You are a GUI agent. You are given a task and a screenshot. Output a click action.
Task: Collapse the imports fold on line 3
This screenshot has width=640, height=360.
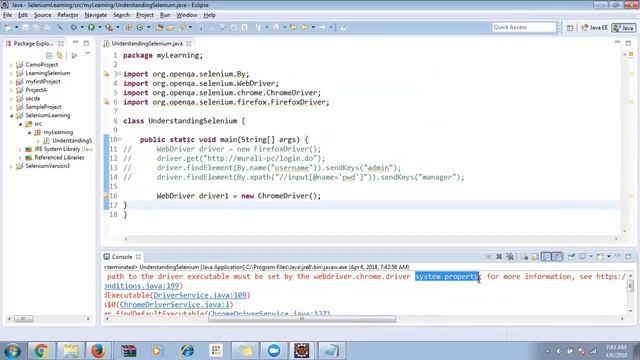pos(120,73)
